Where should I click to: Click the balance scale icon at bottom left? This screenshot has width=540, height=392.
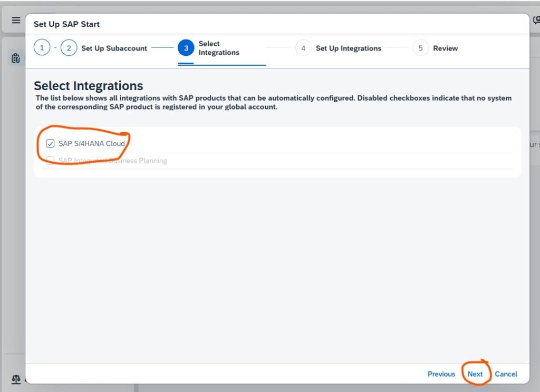(x=16, y=379)
